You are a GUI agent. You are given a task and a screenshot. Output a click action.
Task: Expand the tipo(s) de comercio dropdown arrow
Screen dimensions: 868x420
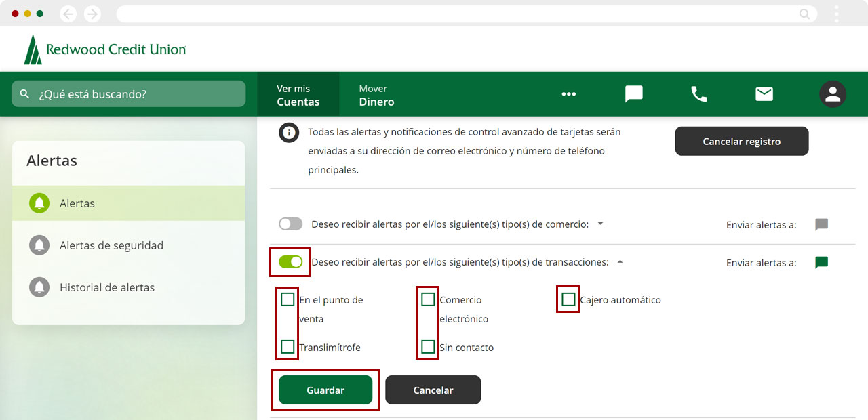[x=600, y=224]
